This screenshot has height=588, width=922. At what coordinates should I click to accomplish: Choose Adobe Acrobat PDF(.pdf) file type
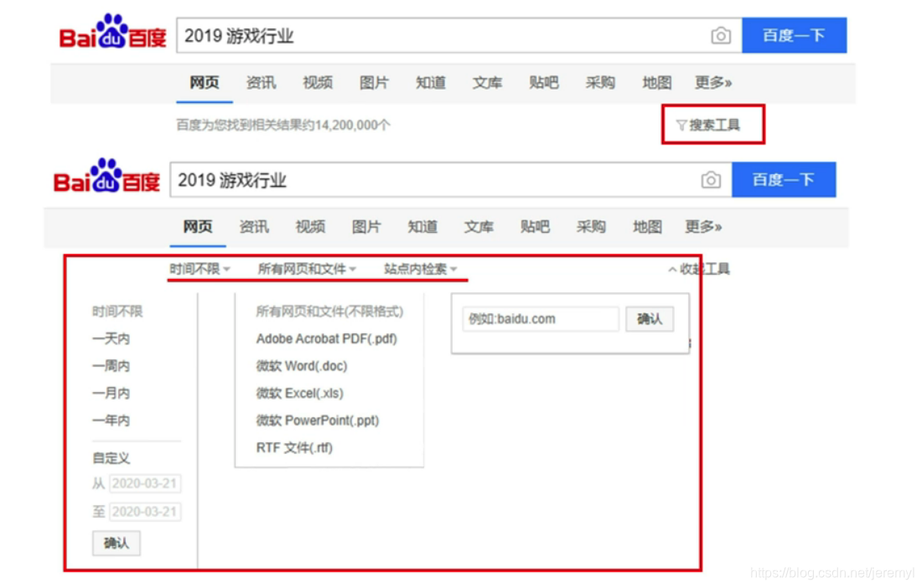[x=326, y=339]
